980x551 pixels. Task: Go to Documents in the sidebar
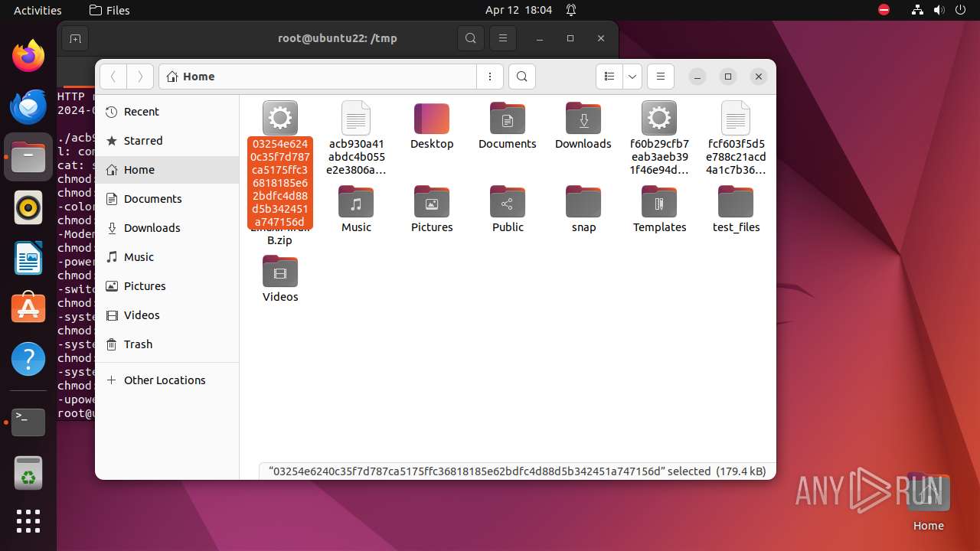pyautogui.click(x=167, y=199)
